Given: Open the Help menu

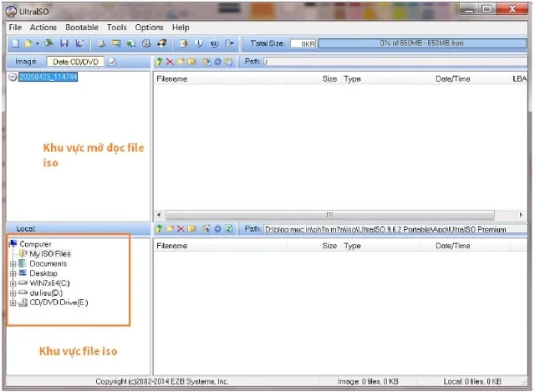Looking at the screenshot, I should [x=181, y=28].
